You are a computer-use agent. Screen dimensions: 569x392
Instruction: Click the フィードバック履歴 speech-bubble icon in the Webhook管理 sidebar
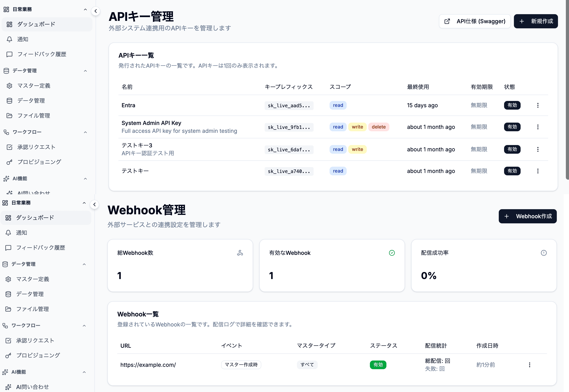8,248
